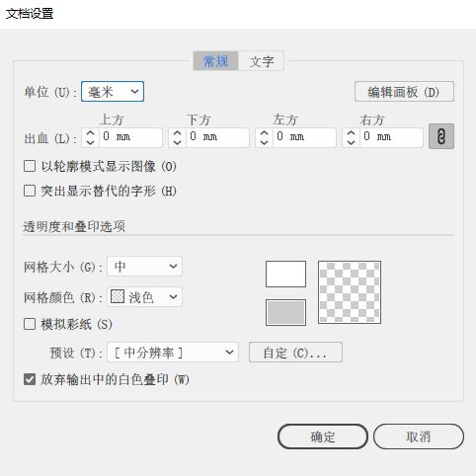Enable 模拟彩纸 checkbox

coord(30,324)
